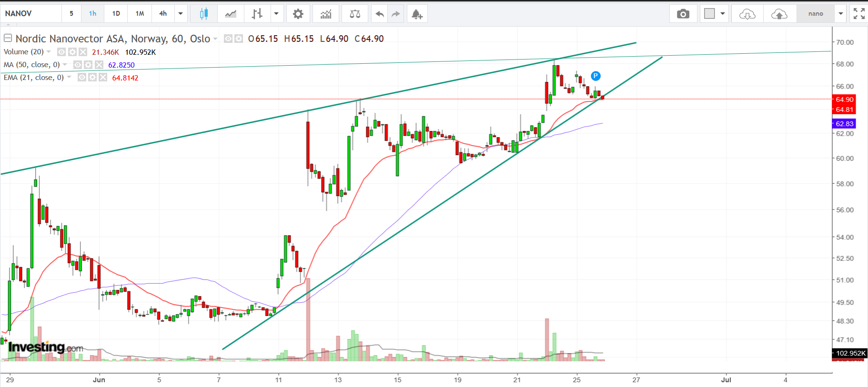Image resolution: width=868 pixels, height=387 pixels.
Task: Select the 5 minute interval
Action: coord(71,14)
